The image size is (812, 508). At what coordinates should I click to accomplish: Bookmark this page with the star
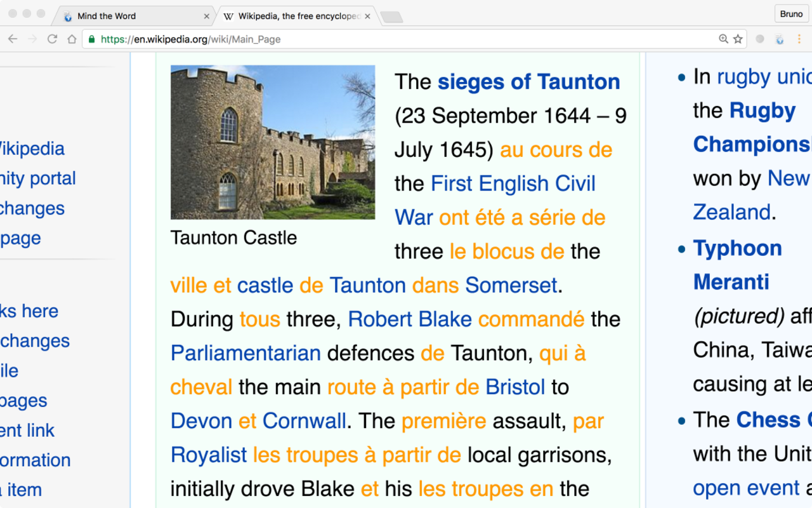click(738, 39)
